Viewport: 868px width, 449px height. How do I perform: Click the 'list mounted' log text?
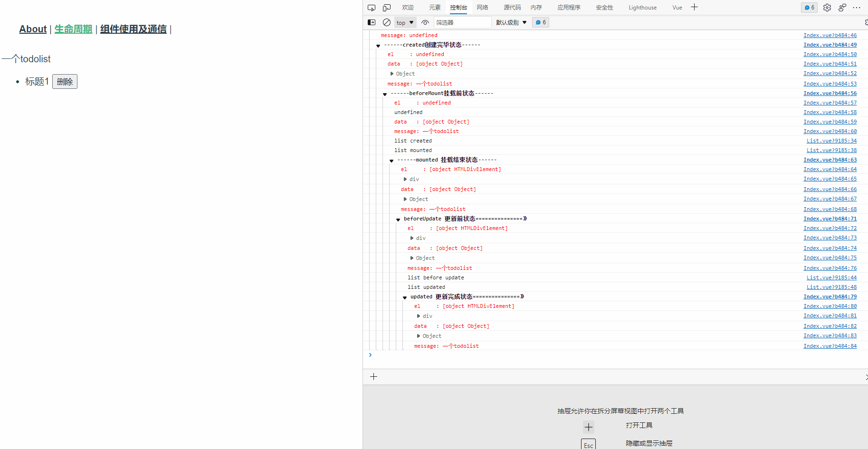(x=413, y=150)
